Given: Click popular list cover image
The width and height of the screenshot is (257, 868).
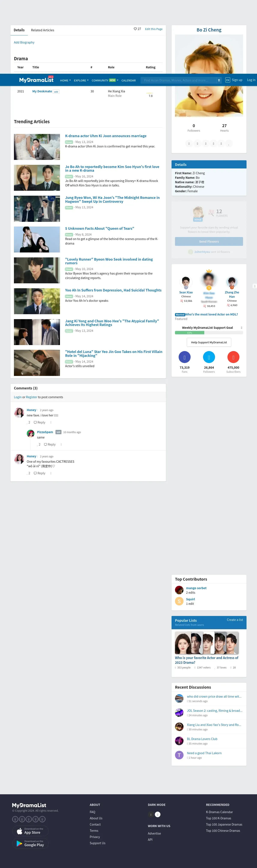Looking at the screenshot, I should pos(206,643).
